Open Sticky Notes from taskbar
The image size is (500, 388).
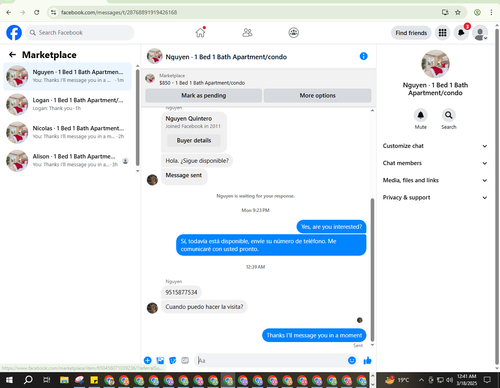94,380
